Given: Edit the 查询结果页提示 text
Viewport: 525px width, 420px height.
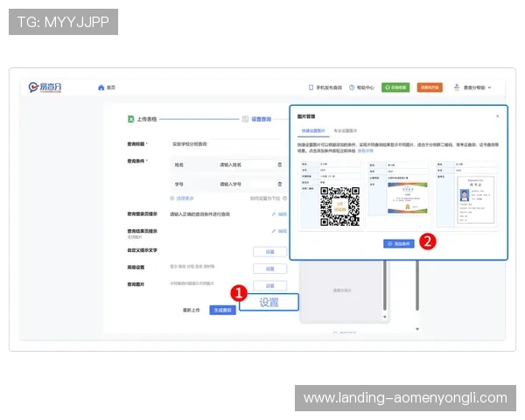Looking at the screenshot, I should [x=279, y=231].
